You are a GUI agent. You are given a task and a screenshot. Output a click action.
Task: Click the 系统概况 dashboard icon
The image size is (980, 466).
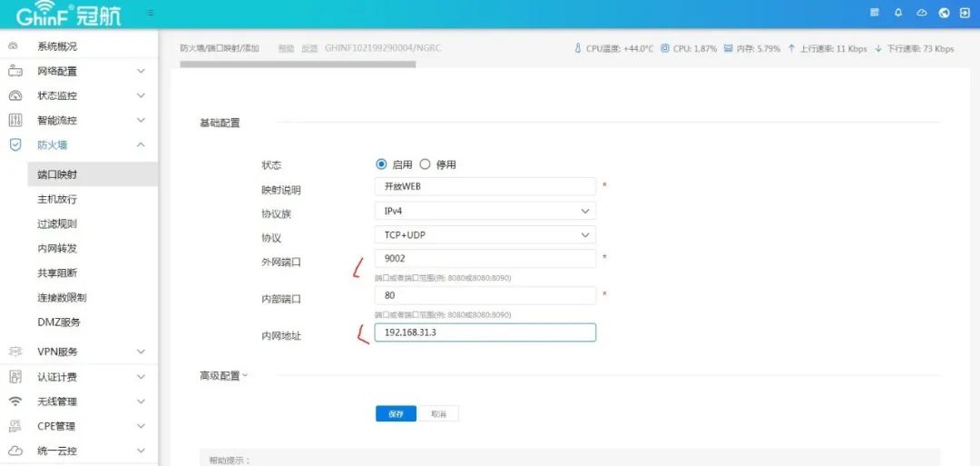click(13, 46)
